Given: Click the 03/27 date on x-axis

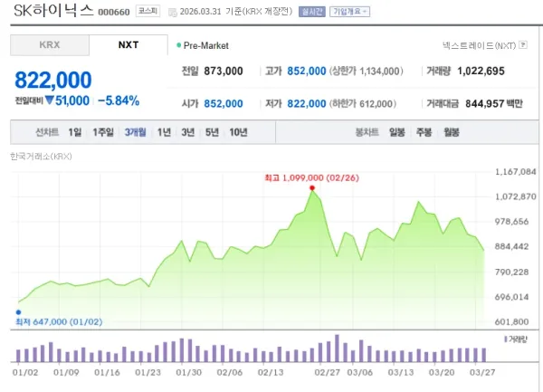Looking at the screenshot, I should point(482,373).
